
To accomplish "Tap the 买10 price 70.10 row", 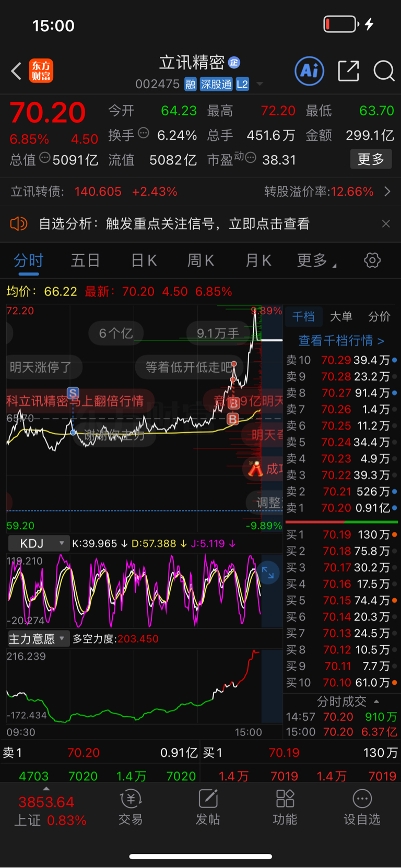I will (x=341, y=683).
